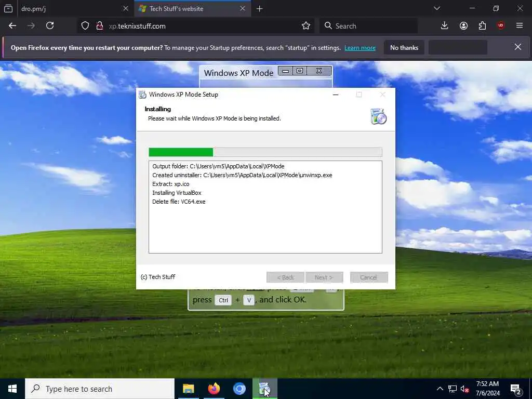Click the taskbar Type here to search box
Viewport: 532px width, 399px height.
click(100, 389)
